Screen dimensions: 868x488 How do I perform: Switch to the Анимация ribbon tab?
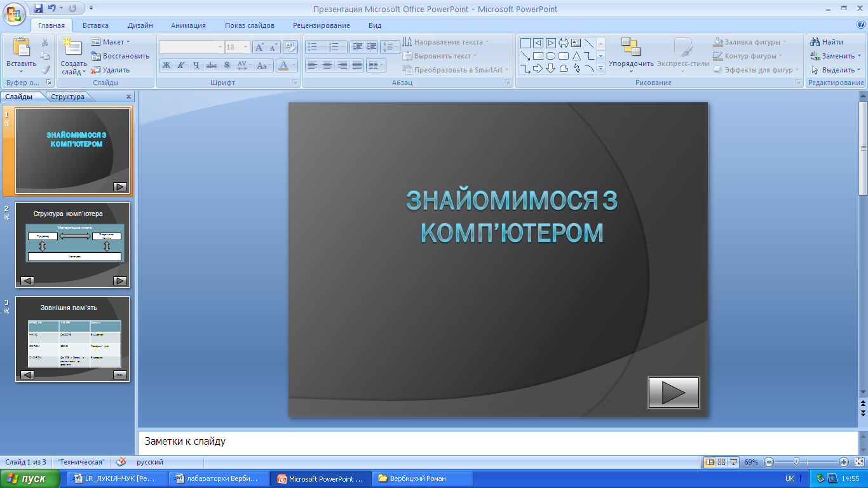[x=189, y=25]
